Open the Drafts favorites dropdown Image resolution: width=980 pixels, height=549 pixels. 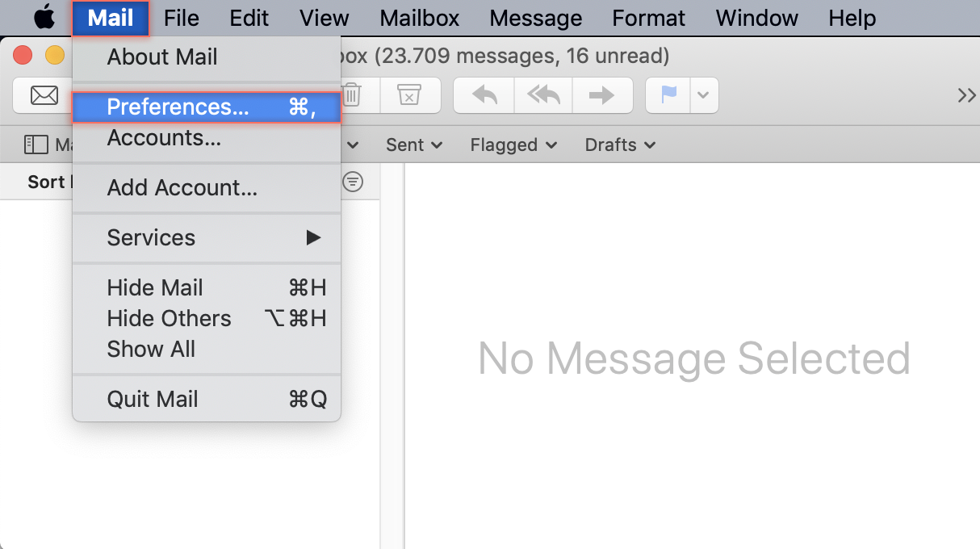(620, 145)
